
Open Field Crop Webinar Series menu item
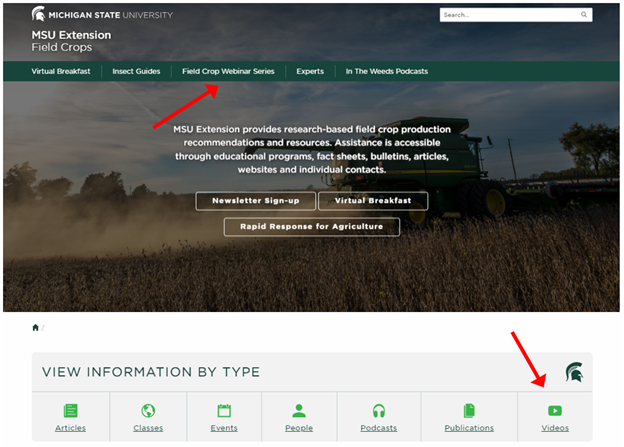[x=228, y=72]
